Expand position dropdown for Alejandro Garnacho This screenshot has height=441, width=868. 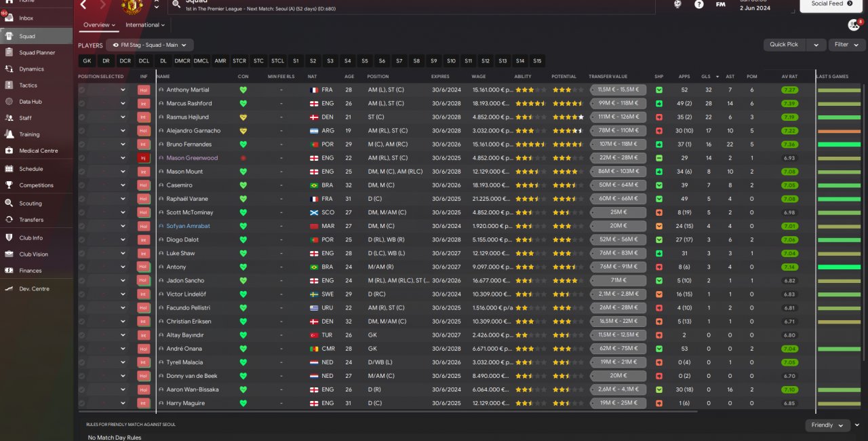tap(123, 131)
